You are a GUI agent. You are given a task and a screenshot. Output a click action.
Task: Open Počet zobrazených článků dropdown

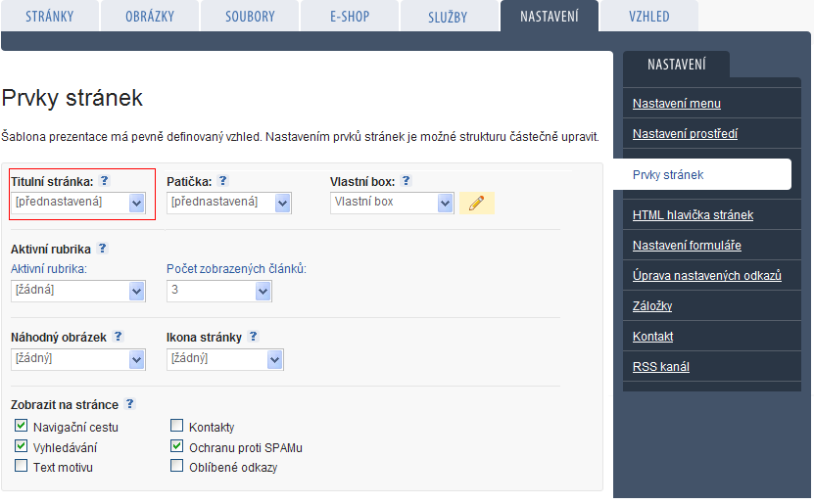219,291
